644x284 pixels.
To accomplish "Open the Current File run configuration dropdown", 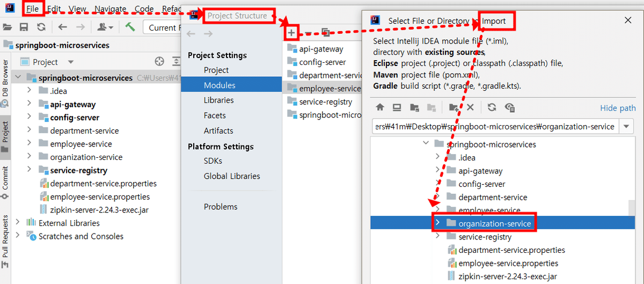I will (161, 27).
